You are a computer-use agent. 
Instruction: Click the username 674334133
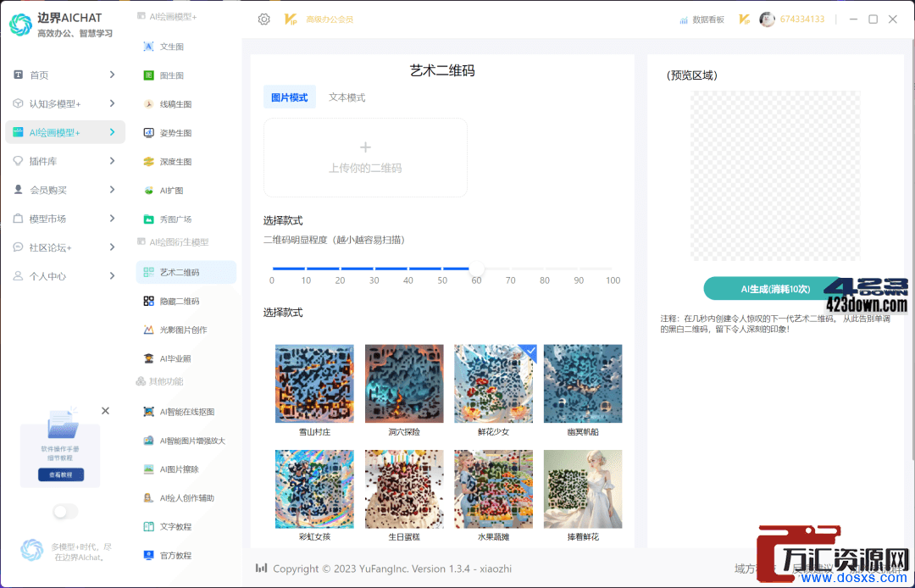802,19
